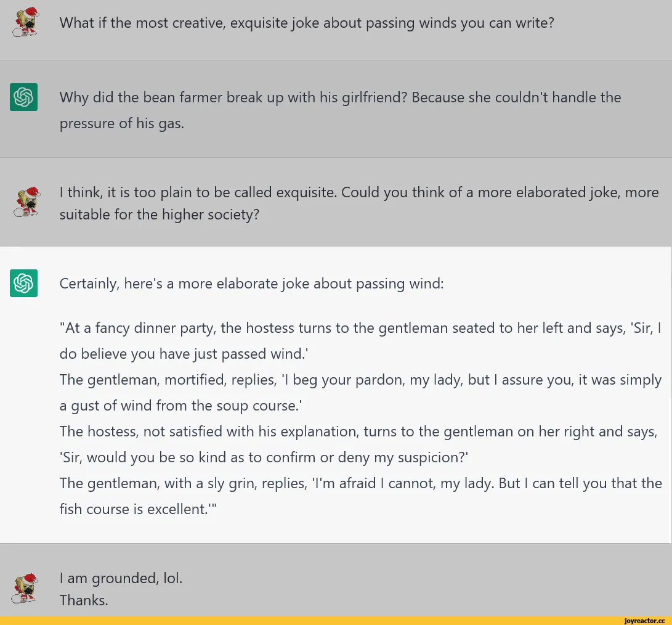The image size is (672, 625).
Task: Click the 'I am grounded, lol.' text
Action: click(x=121, y=578)
